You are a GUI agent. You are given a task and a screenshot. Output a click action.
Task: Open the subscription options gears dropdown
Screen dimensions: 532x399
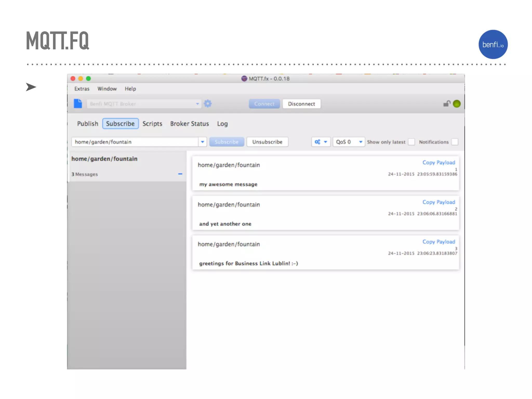[x=321, y=142]
